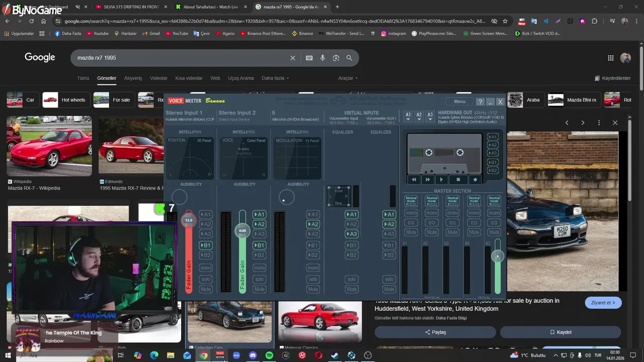Expand the A2 hardware out device selector
The height and width of the screenshot is (362, 644).
(419, 116)
